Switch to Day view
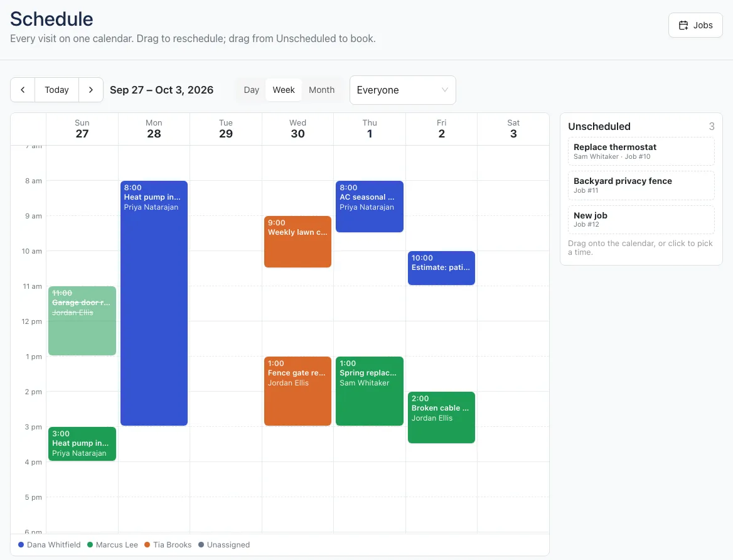Viewport: 733px width, 560px height. click(251, 90)
